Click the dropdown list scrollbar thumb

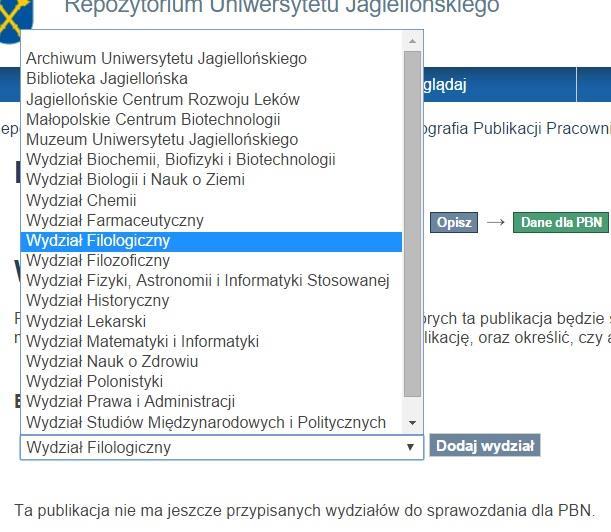(x=413, y=224)
